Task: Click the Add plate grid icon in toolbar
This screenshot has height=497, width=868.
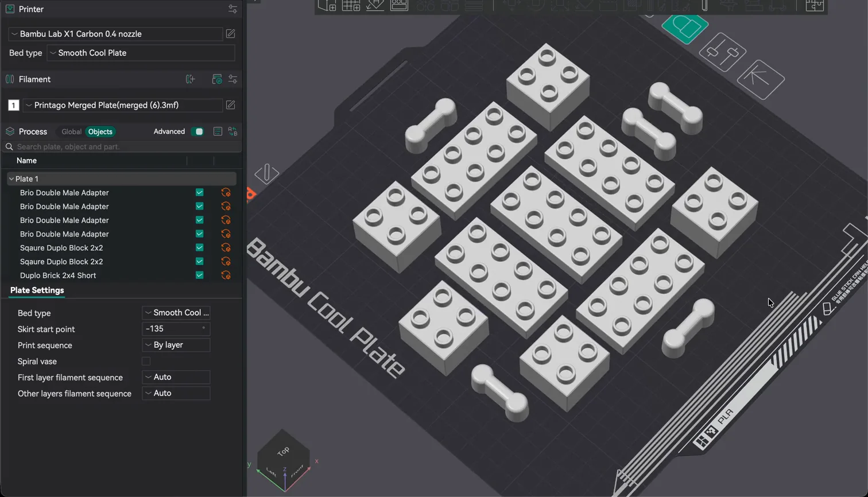Action: coord(351,5)
